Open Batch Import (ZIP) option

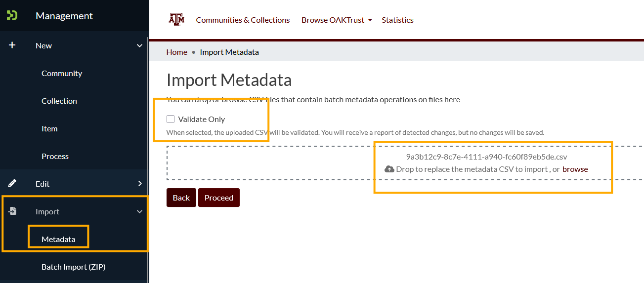click(73, 267)
